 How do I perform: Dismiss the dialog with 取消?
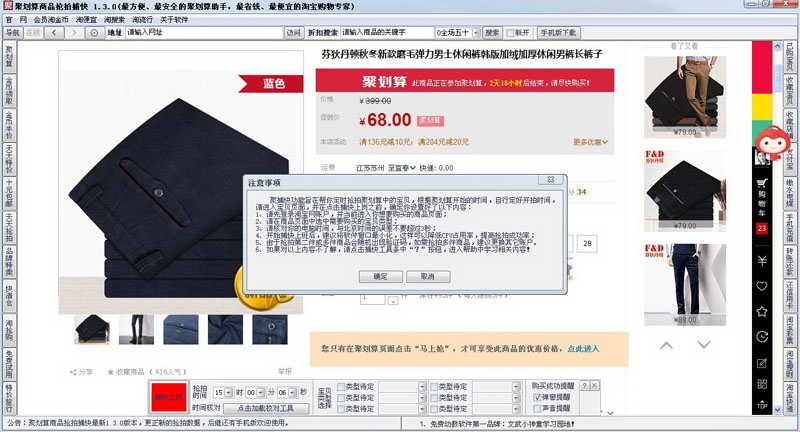tap(428, 276)
